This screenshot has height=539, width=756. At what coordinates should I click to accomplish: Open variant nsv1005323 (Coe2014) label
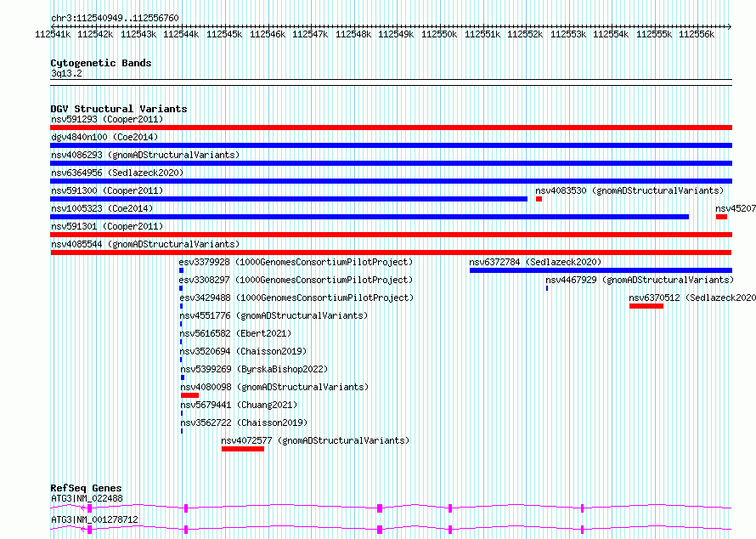pyautogui.click(x=102, y=208)
